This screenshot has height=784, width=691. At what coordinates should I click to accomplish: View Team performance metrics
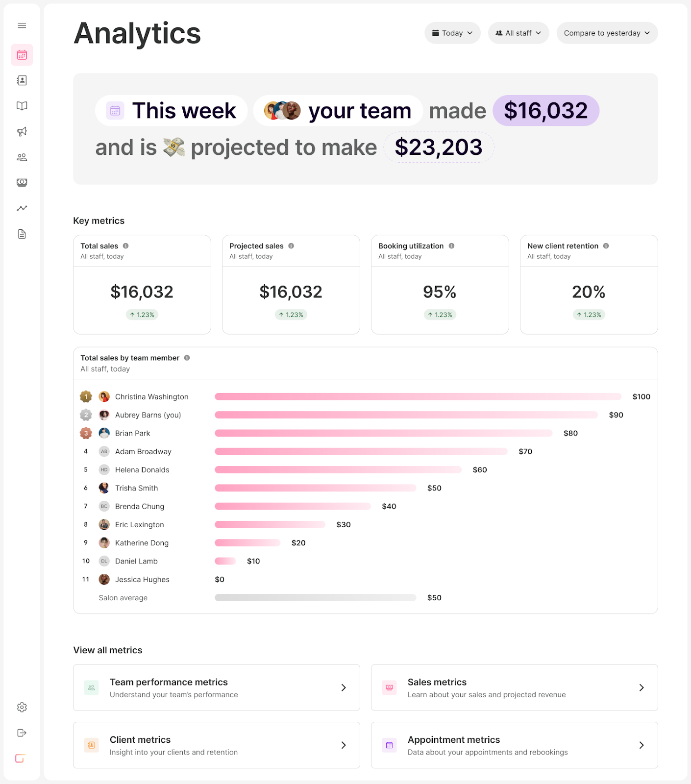coord(217,687)
